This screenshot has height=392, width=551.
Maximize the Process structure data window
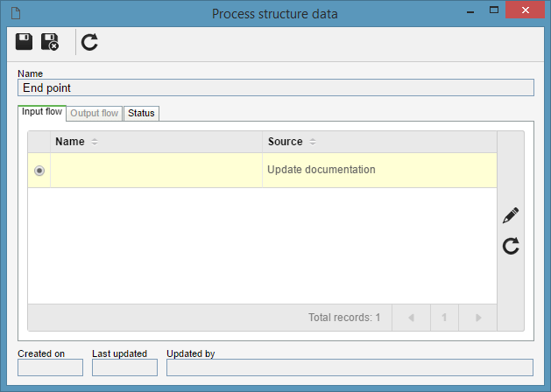pos(494,10)
